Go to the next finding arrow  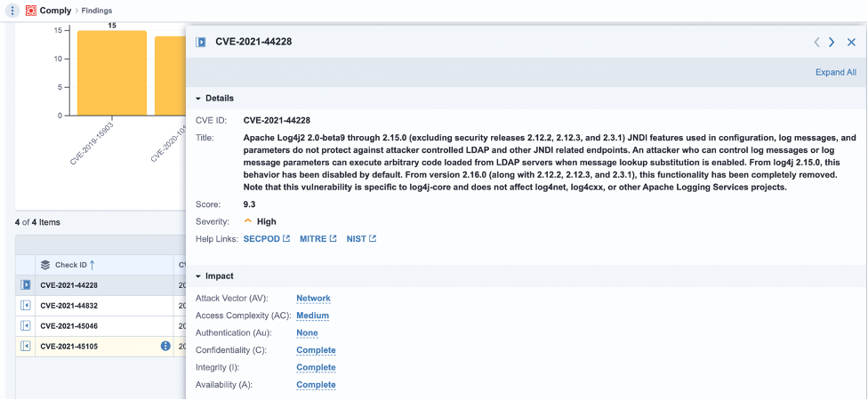coord(832,42)
